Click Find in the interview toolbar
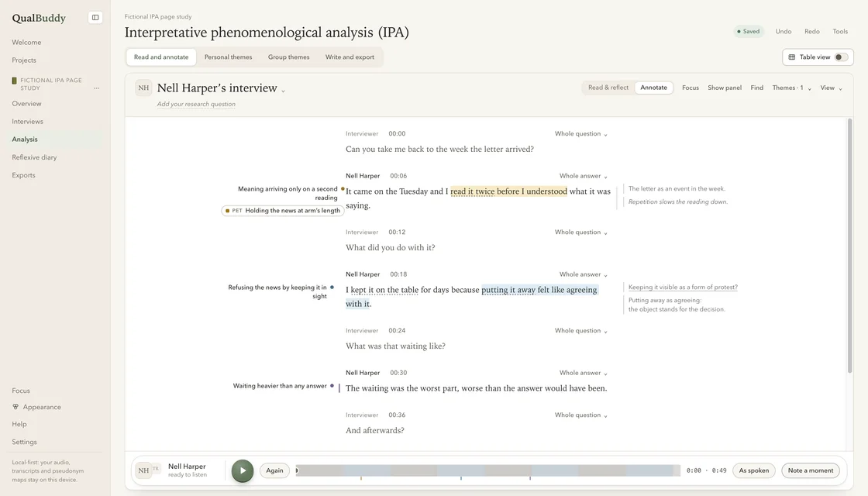Viewport: 868px width, 496px height. (x=756, y=88)
